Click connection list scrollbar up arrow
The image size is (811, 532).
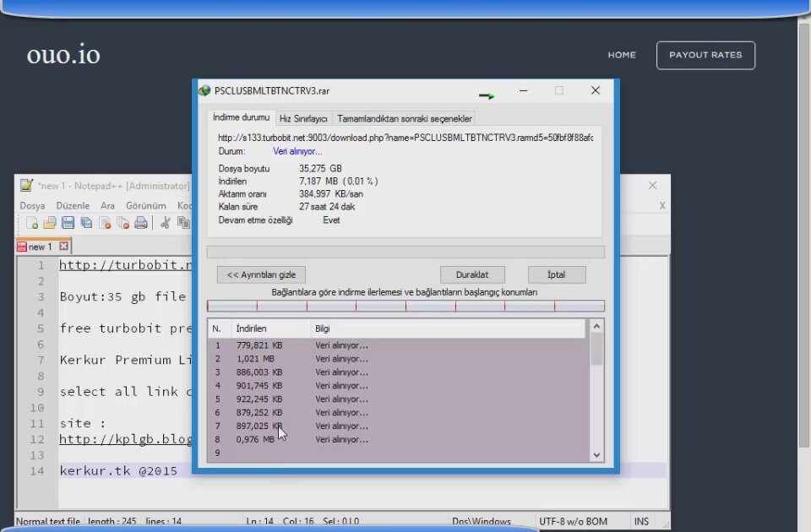[596, 326]
